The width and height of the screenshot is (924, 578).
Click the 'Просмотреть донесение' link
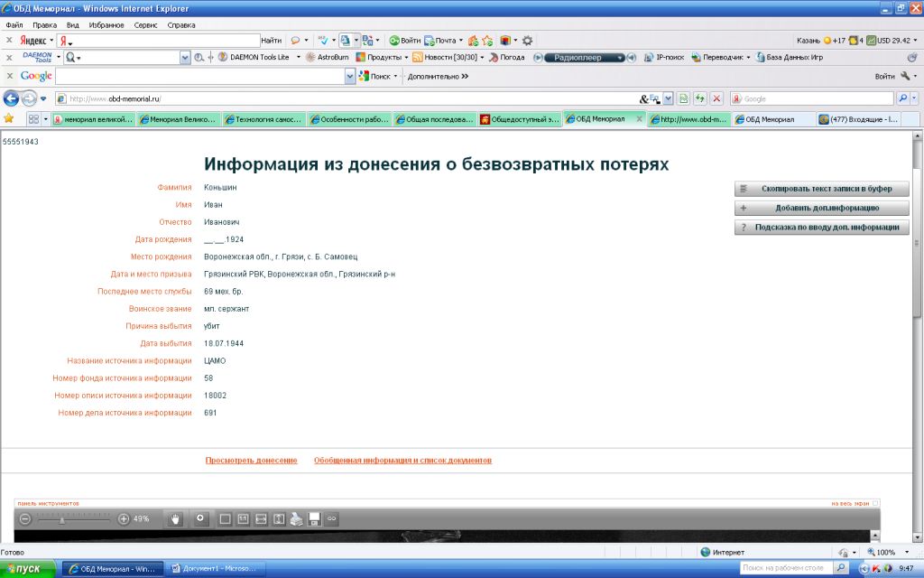coord(251,461)
